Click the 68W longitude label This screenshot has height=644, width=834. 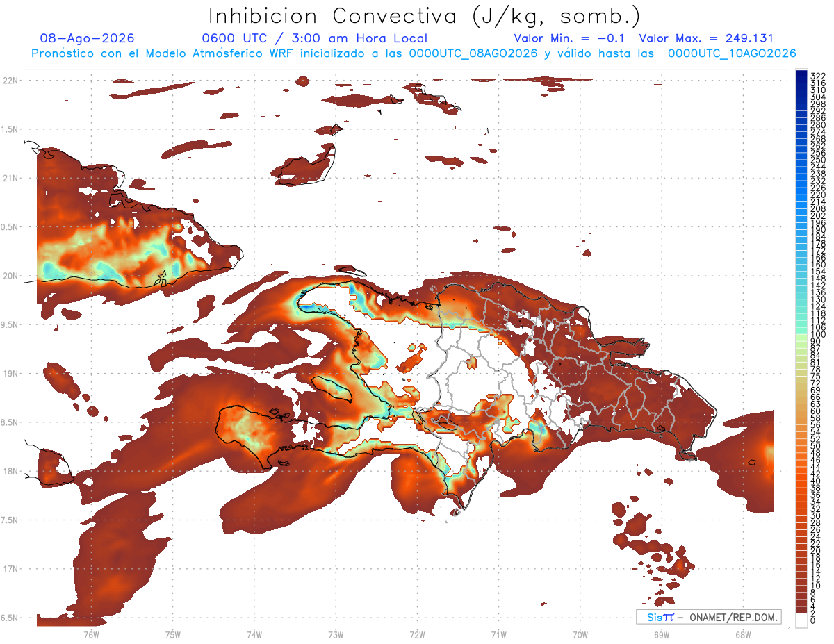pos(743,634)
